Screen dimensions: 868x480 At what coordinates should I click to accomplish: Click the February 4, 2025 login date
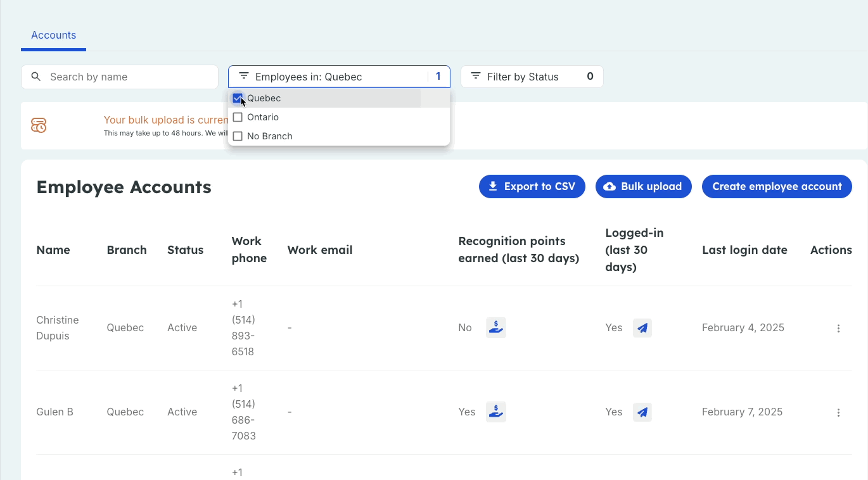click(743, 328)
